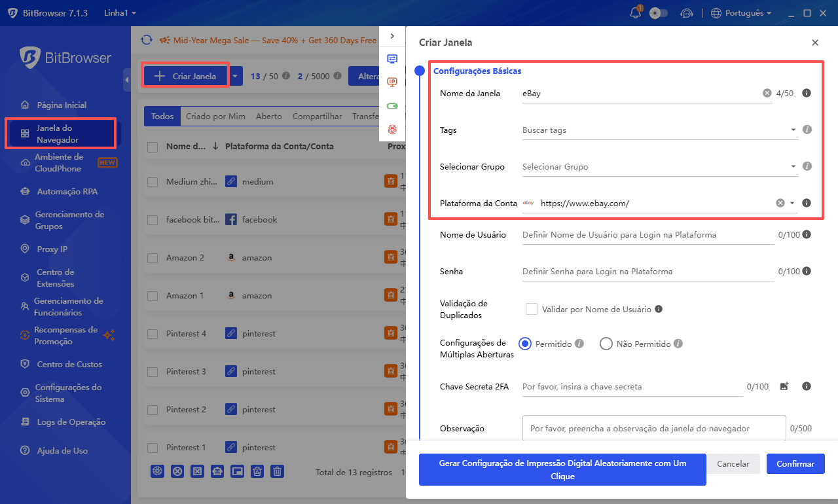Go to Página Inicial
This screenshot has width=838, height=504.
coord(62,105)
